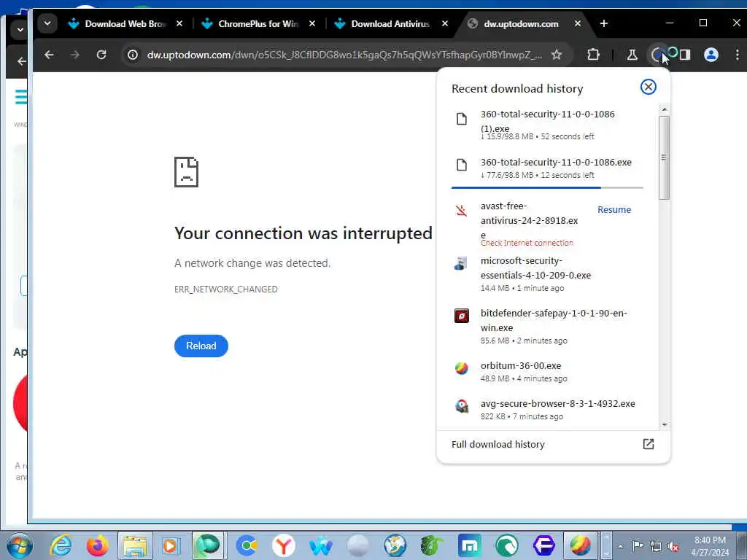Click the download list scrollbar thumb
Image resolution: width=747 pixels, height=560 pixels.
(x=664, y=157)
